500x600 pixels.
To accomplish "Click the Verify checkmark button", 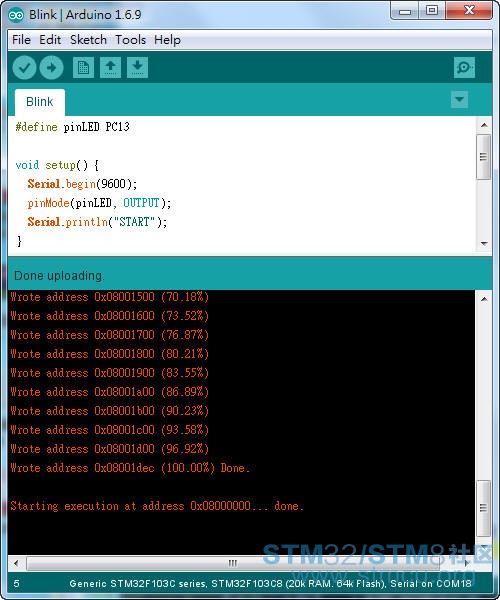I will (x=24, y=68).
